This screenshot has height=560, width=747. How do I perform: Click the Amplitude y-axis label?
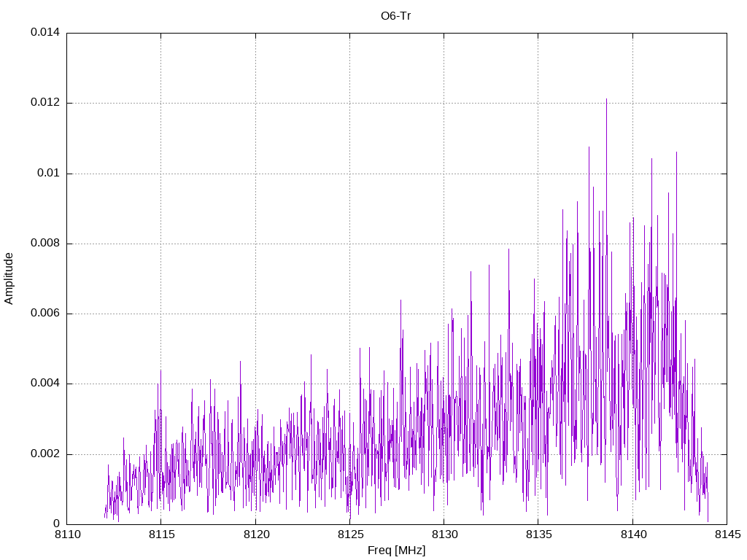9,279
